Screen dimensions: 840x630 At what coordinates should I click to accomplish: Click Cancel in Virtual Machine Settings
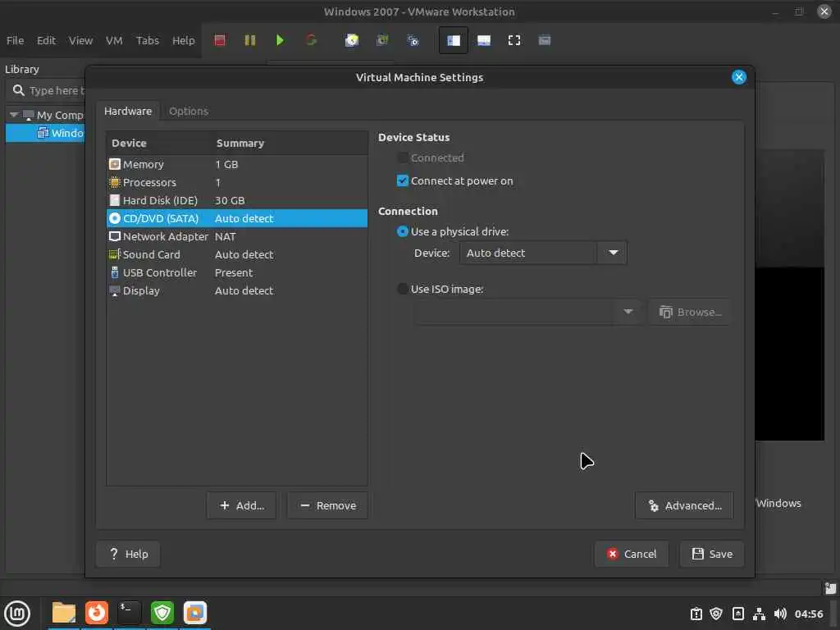click(632, 554)
